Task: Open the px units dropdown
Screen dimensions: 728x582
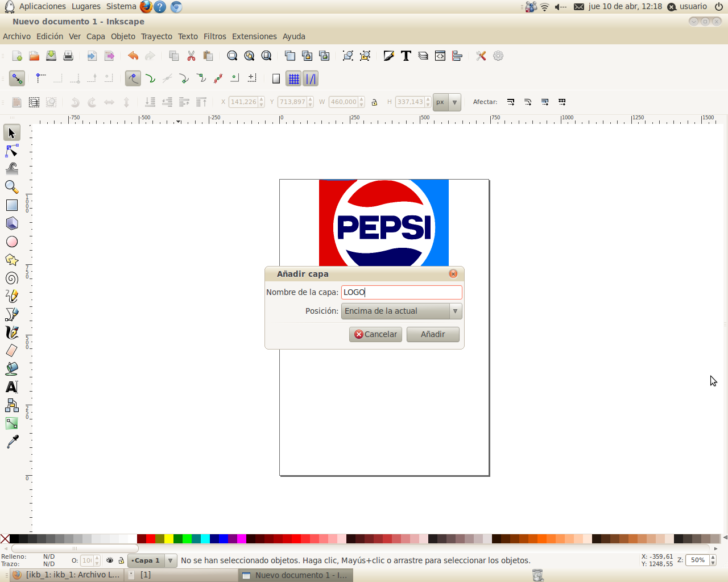Action: (x=446, y=102)
